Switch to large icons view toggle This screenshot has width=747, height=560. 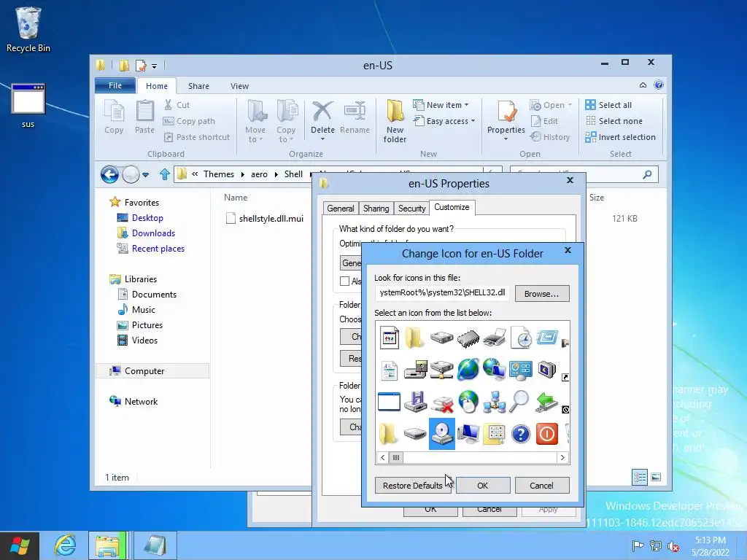[656, 477]
